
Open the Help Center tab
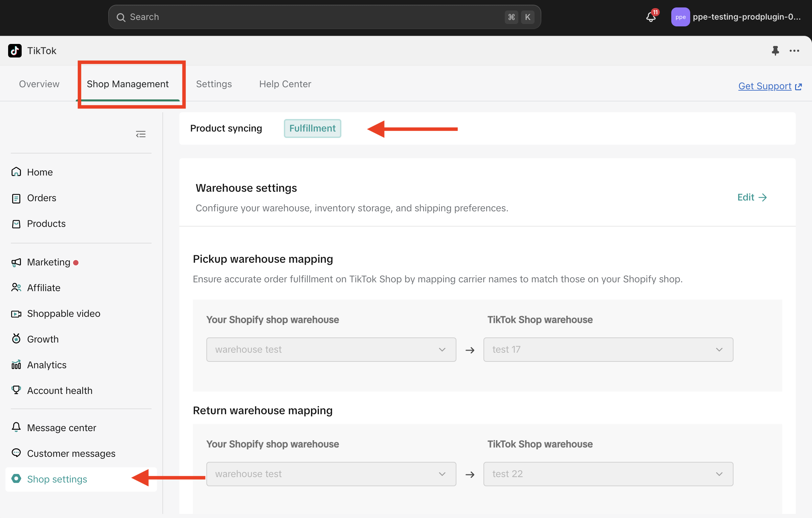pyautogui.click(x=285, y=84)
